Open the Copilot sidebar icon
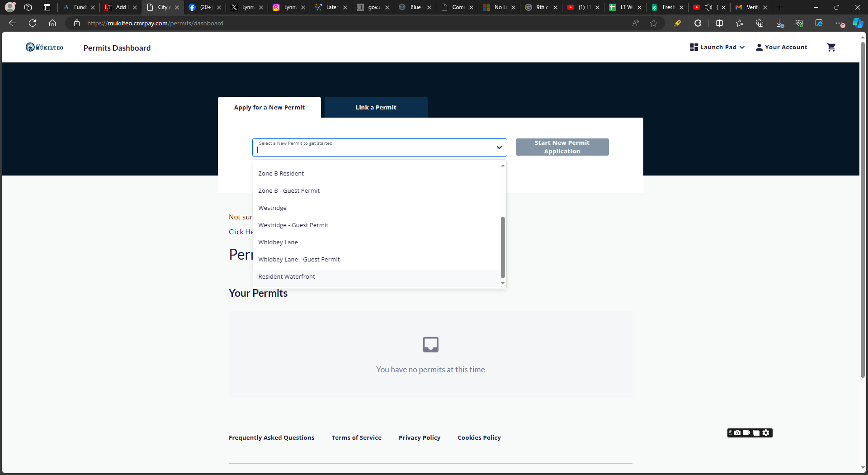This screenshot has width=868, height=475. 858,23
